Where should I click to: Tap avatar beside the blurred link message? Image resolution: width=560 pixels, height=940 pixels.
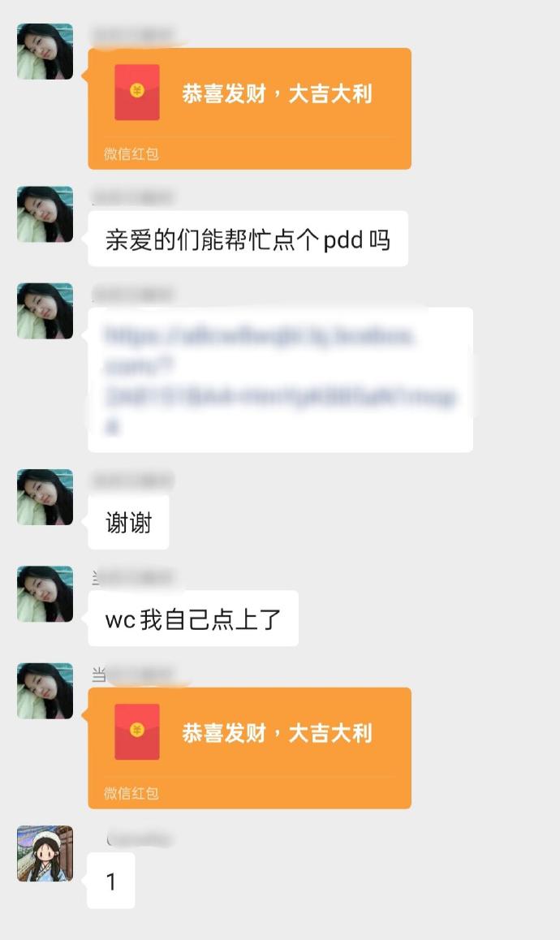pos(45,311)
